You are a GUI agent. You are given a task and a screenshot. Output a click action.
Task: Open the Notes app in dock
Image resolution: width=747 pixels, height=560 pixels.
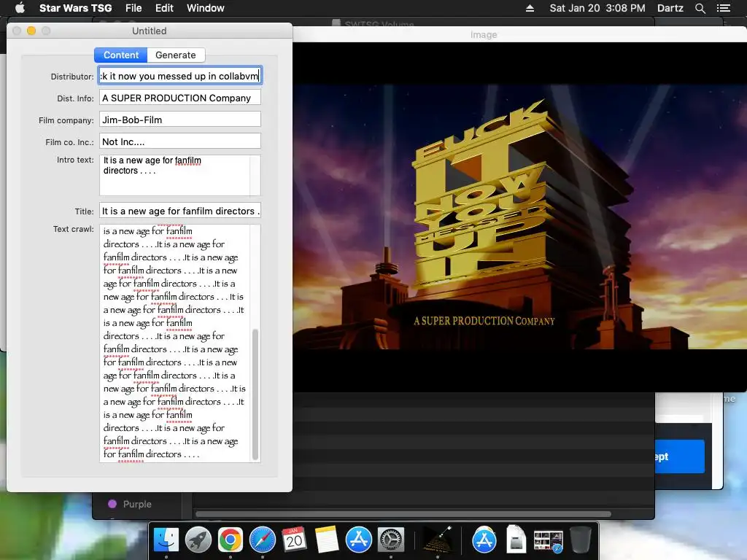[327, 540]
